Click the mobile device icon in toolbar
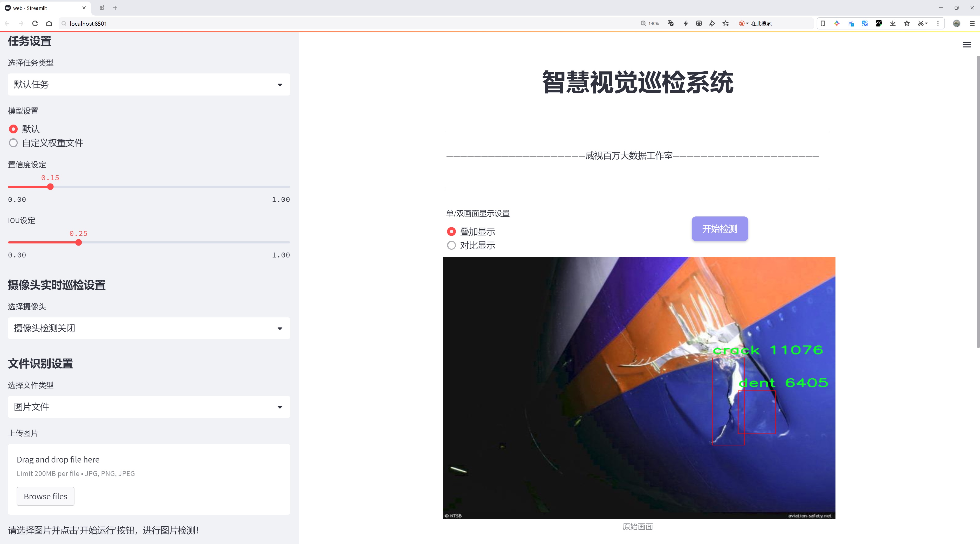Screen dimensions: 980x544 [823, 23]
